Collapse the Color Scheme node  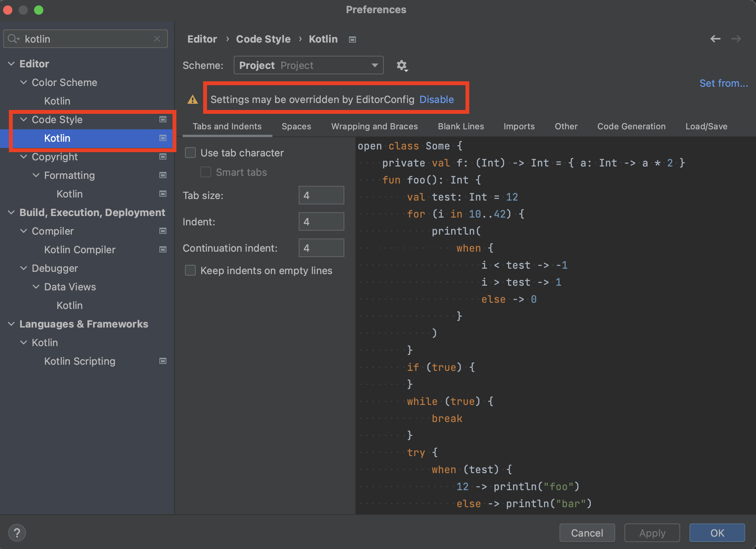tap(24, 82)
